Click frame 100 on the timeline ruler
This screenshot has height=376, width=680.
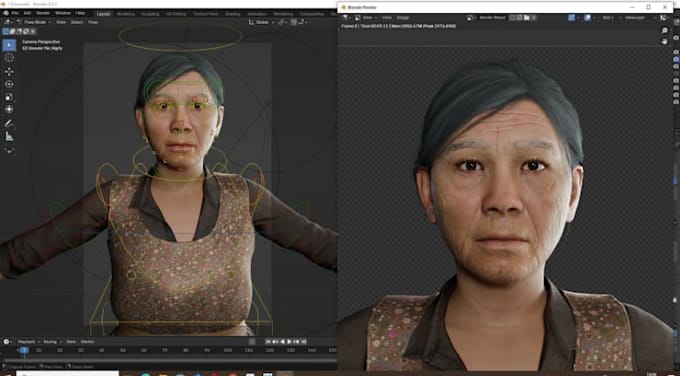(228, 350)
